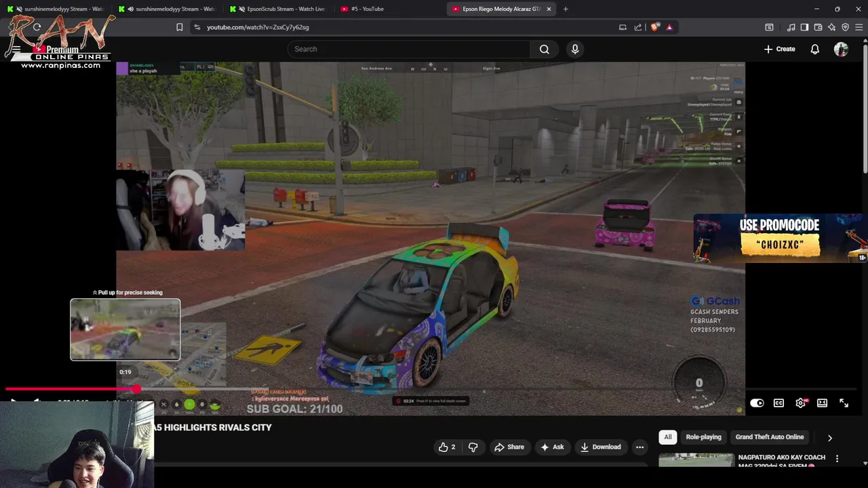Share the video
The height and width of the screenshot is (488, 868).
click(x=509, y=447)
